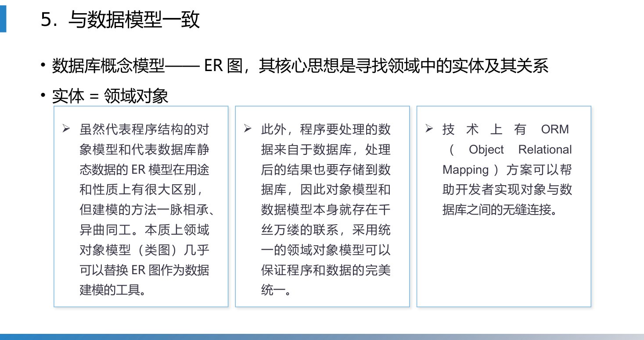Select the line "丝万缕的联系，采用统"

pyautogui.click(x=326, y=230)
